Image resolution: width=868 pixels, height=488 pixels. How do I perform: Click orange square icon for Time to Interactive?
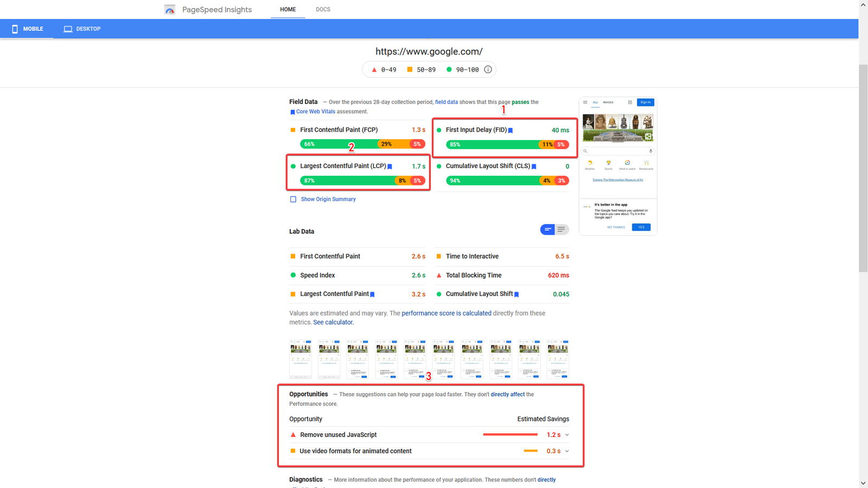click(439, 256)
